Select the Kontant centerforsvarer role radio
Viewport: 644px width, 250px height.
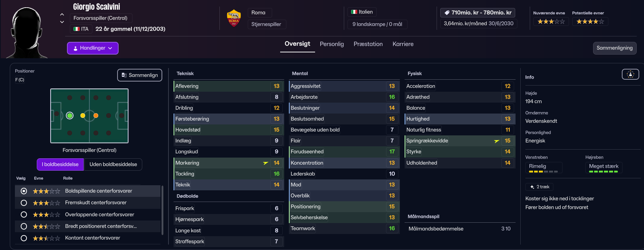(x=24, y=238)
